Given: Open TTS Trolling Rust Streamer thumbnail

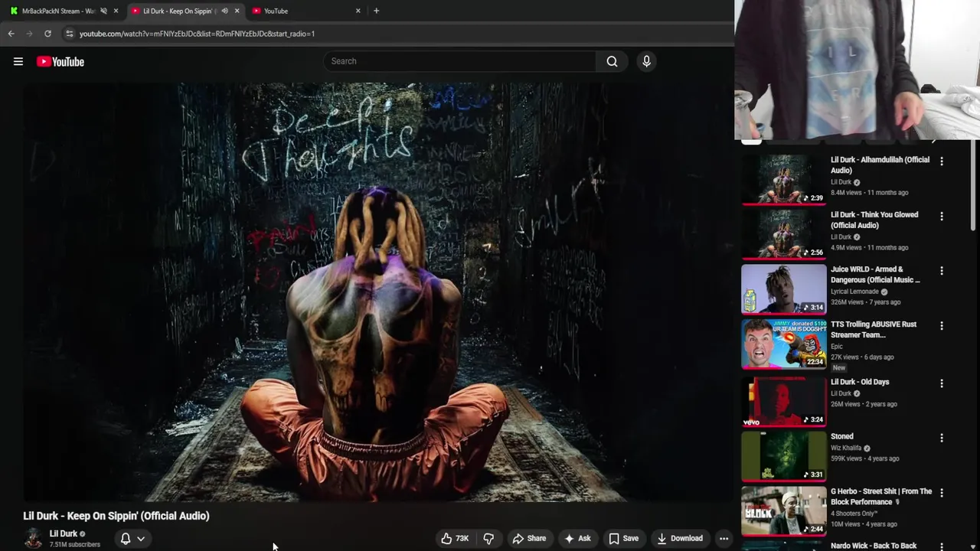Looking at the screenshot, I should tap(784, 344).
